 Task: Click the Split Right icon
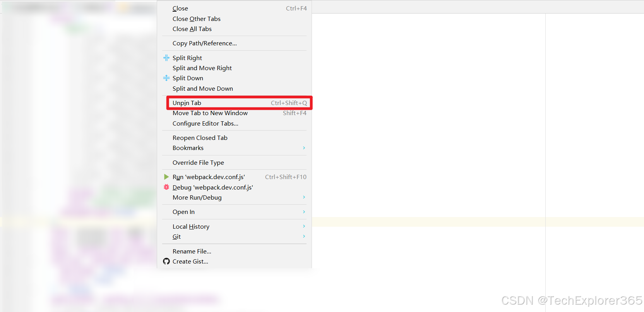pyautogui.click(x=166, y=58)
